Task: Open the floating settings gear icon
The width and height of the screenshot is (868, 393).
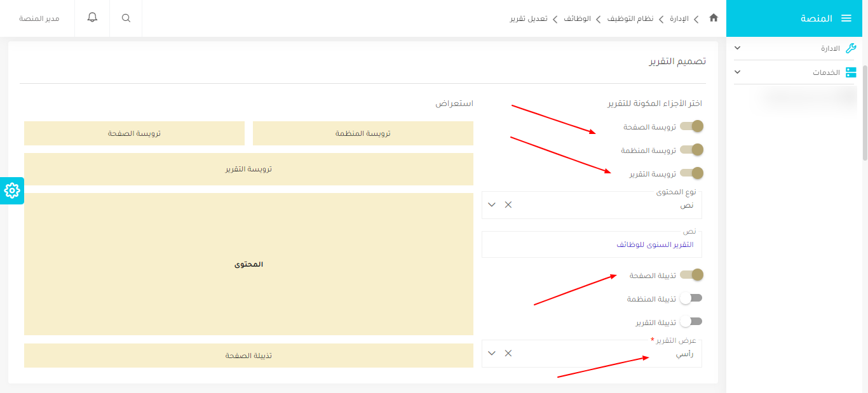Action: pos(12,190)
